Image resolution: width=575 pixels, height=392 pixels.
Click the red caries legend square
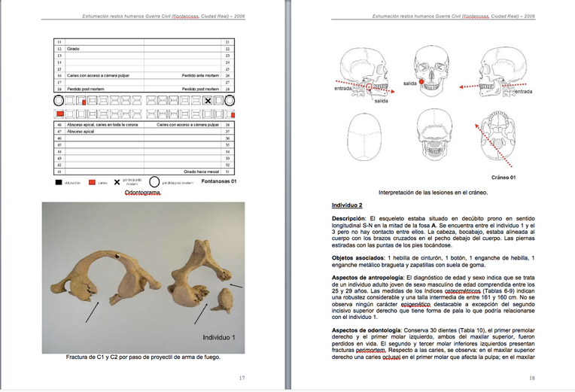click(x=93, y=181)
